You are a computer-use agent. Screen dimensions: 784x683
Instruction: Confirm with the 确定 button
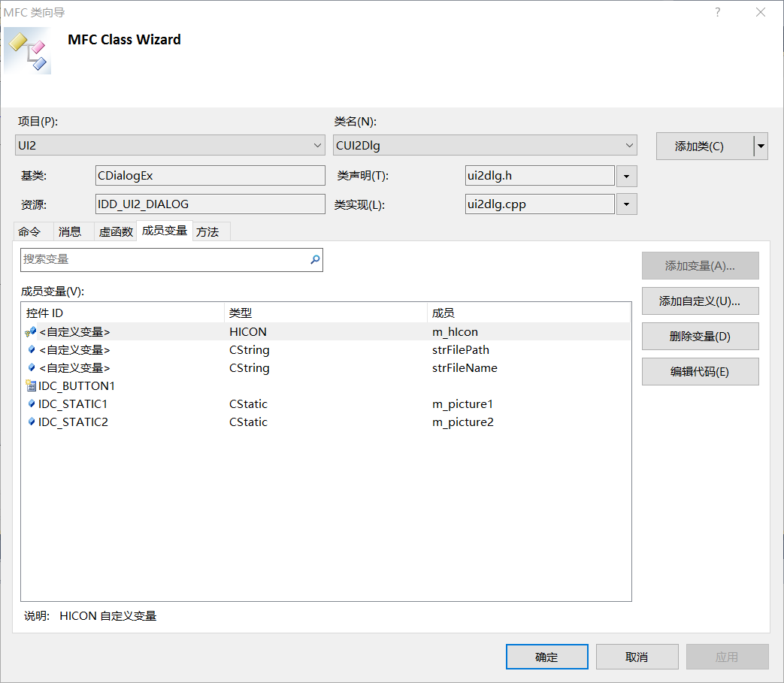pos(547,657)
